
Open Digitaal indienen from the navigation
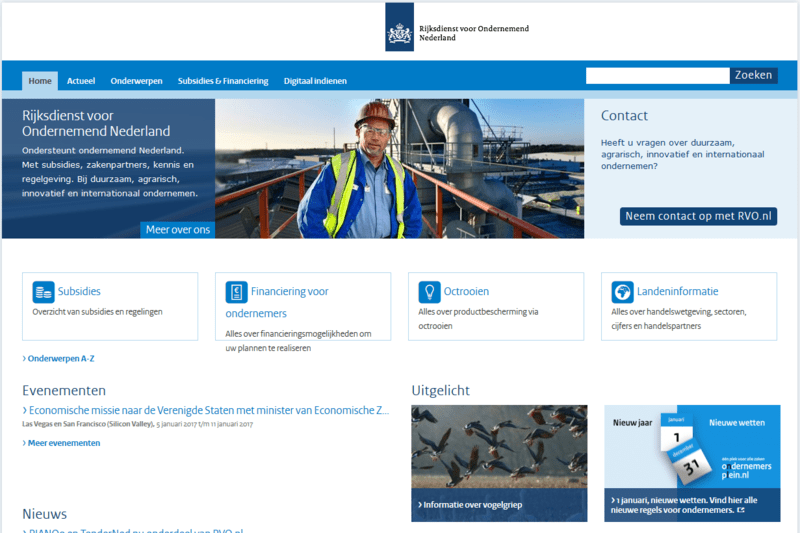point(315,81)
